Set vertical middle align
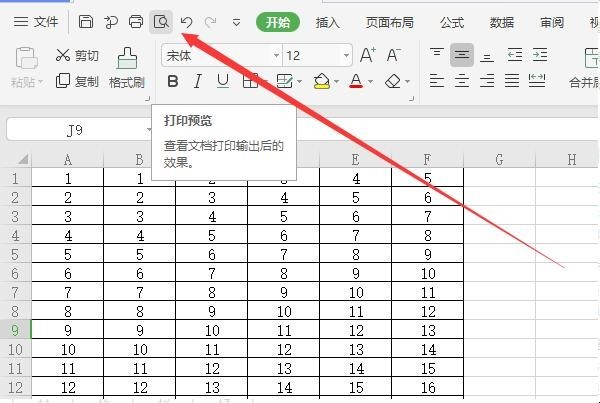 coord(462,55)
